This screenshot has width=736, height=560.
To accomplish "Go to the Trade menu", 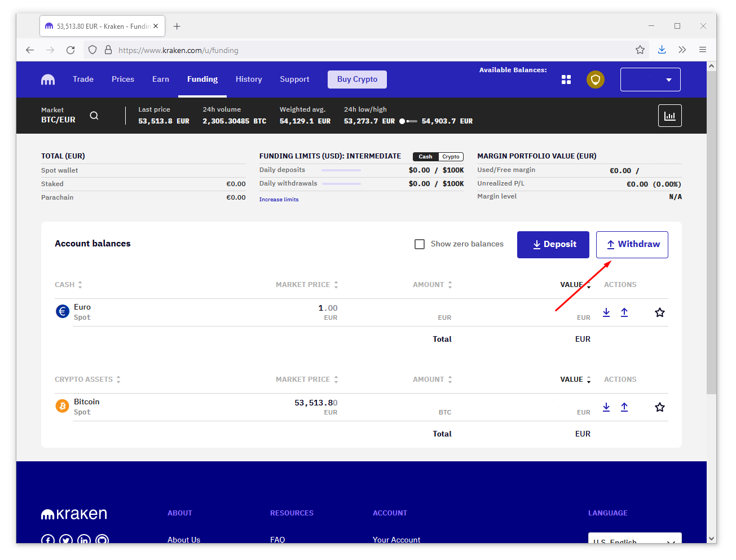I will point(83,80).
